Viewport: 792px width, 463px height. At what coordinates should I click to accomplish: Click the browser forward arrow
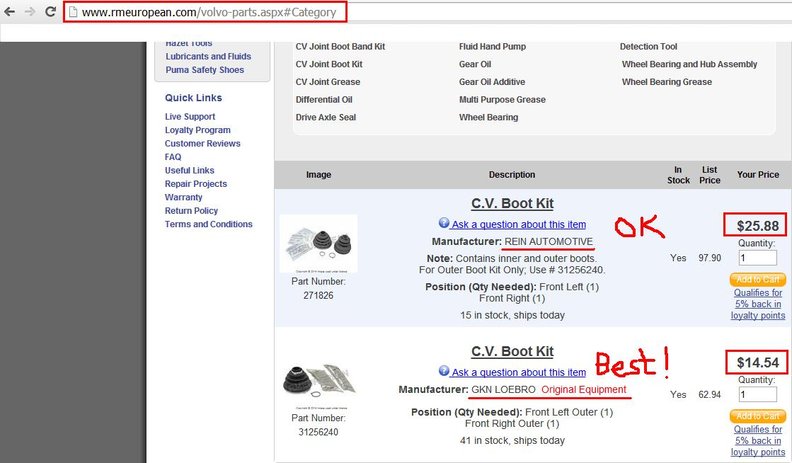pyautogui.click(x=30, y=13)
